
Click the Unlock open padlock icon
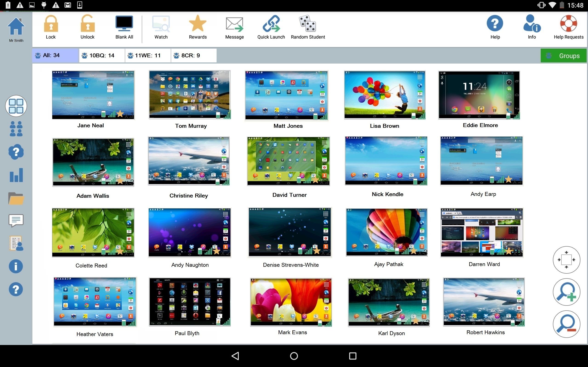click(88, 24)
